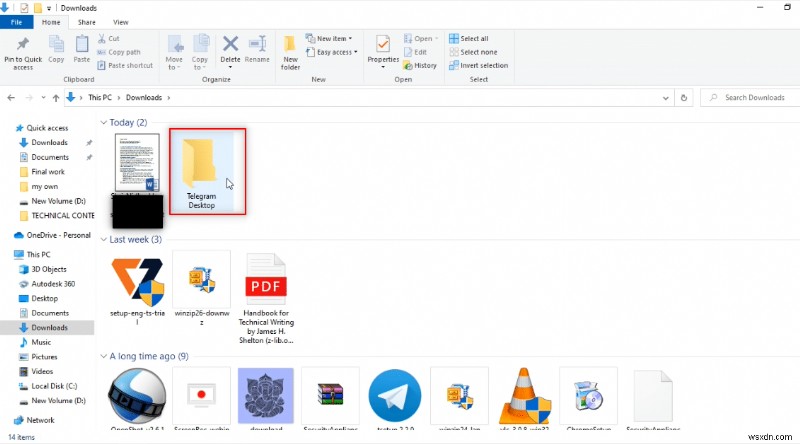The height and width of the screenshot is (444, 800).
Task: Create a New folder
Action: click(290, 53)
